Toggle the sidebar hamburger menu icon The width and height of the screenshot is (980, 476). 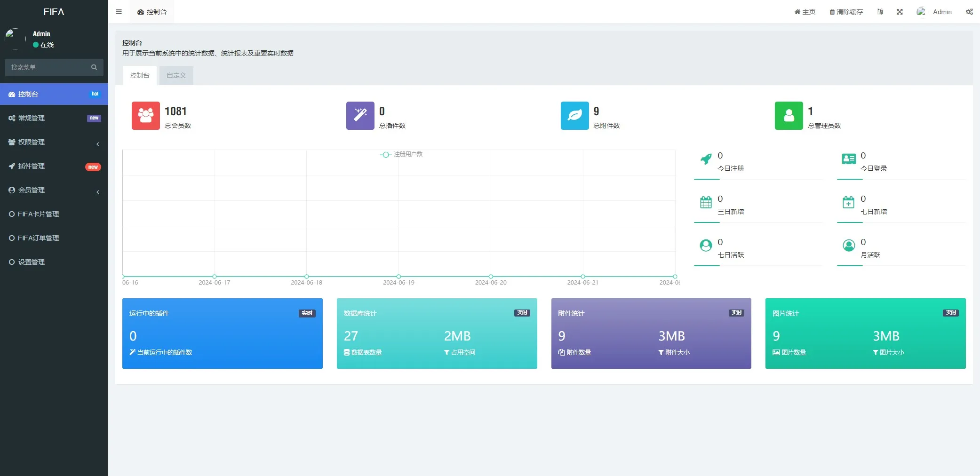[119, 12]
